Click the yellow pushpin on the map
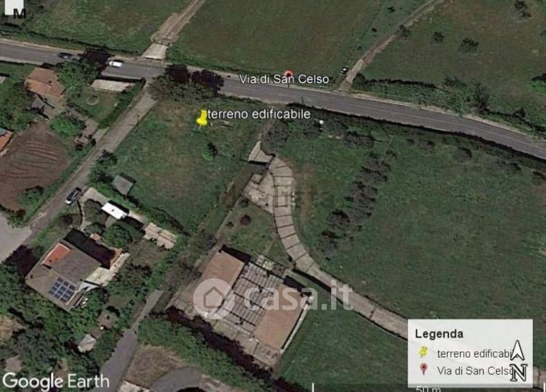546x392 pixels. tap(202, 118)
